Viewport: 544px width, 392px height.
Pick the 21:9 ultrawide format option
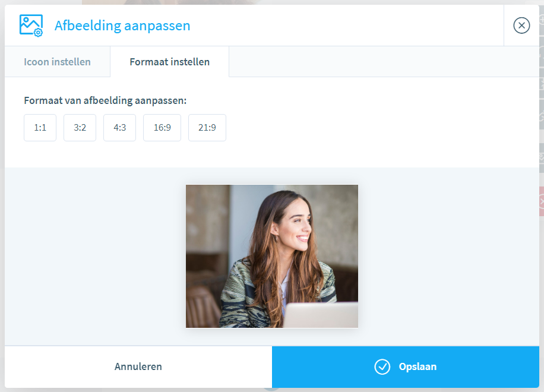207,127
